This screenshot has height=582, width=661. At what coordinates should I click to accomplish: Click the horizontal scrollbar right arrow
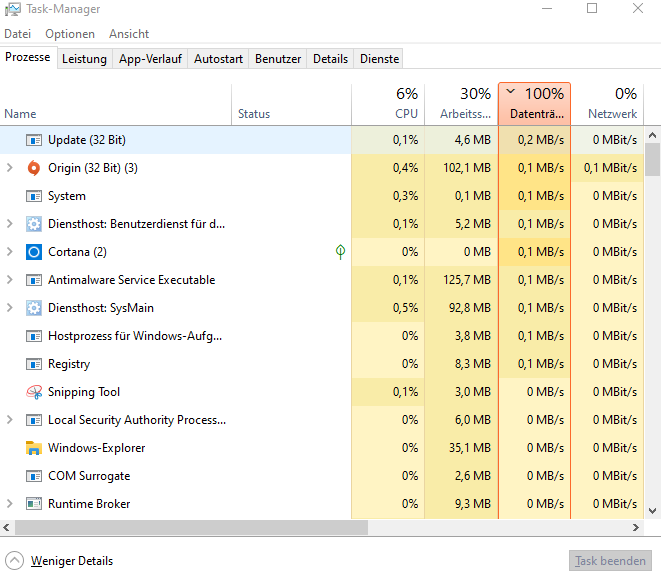pos(636,528)
